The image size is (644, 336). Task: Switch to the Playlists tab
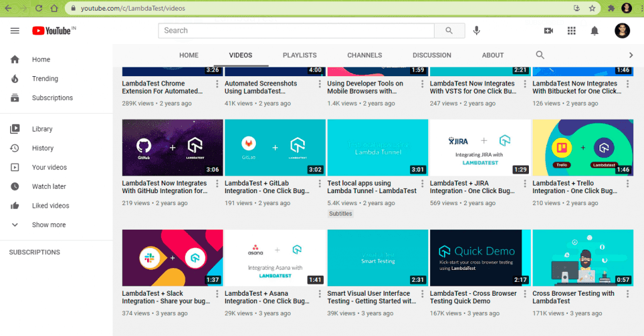[299, 55]
